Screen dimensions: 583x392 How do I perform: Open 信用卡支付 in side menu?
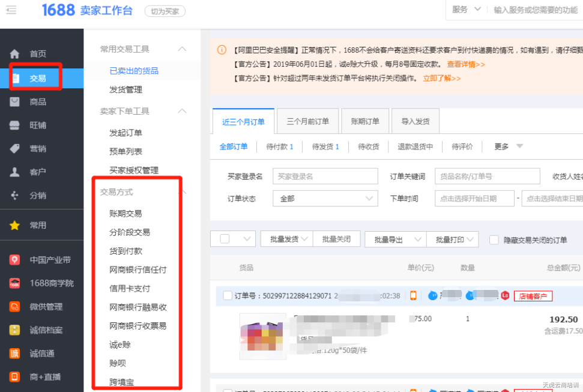[130, 289]
